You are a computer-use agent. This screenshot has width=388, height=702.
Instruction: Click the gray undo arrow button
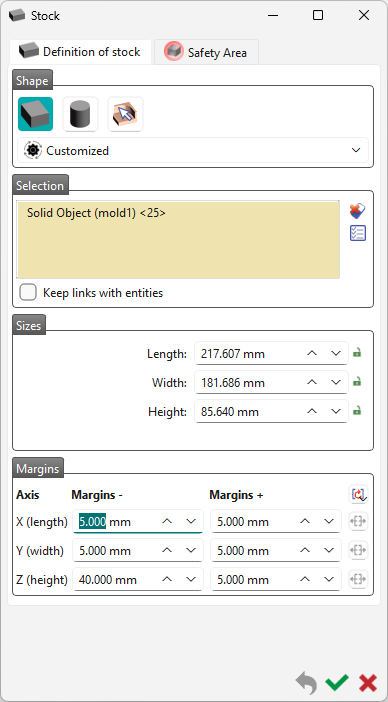click(307, 683)
